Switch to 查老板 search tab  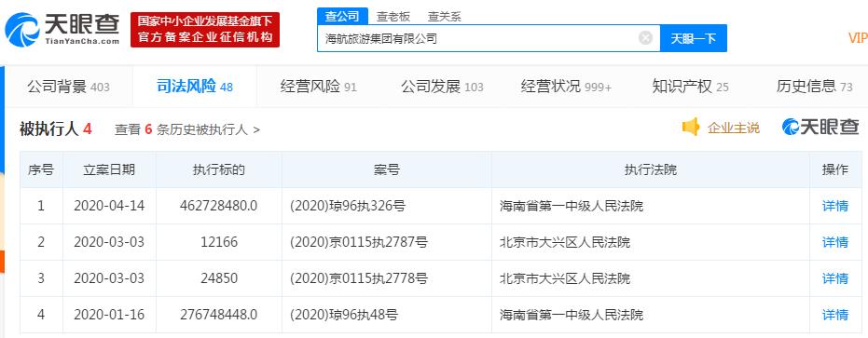pyautogui.click(x=393, y=17)
